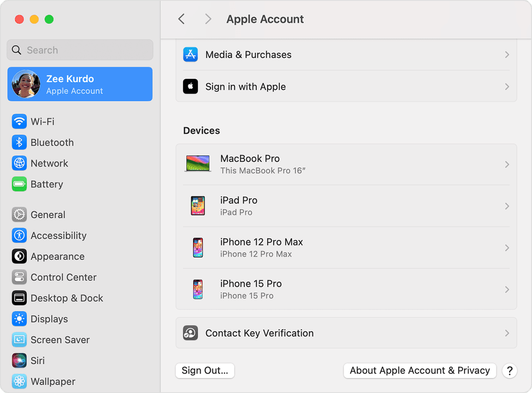Open Media & Purchases App Store icon

[190, 54]
